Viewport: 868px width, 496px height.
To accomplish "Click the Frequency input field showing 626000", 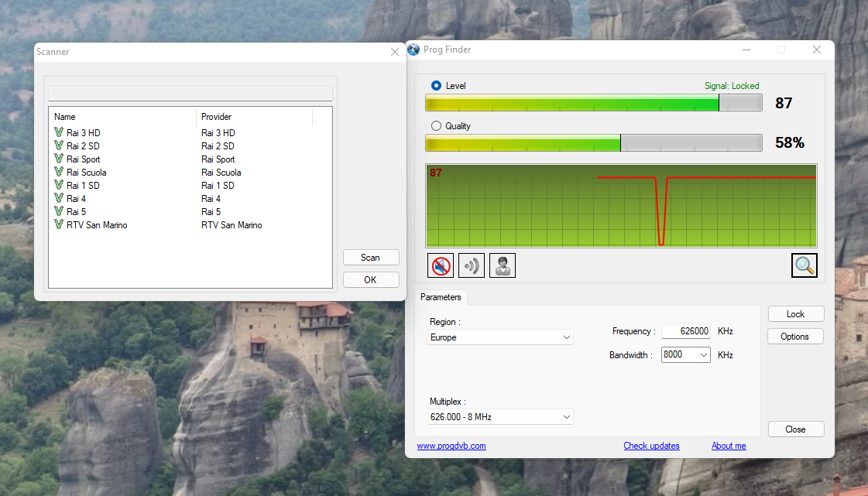I will pos(686,331).
